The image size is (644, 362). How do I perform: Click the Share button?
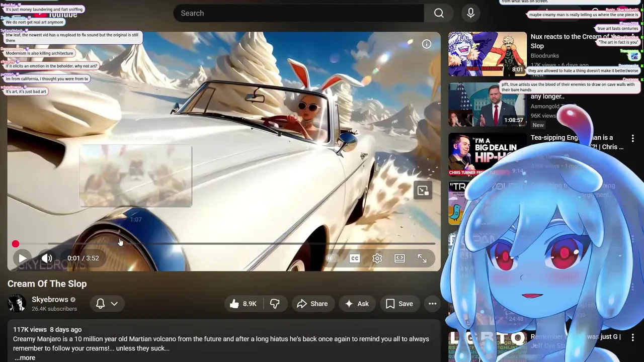312,304
